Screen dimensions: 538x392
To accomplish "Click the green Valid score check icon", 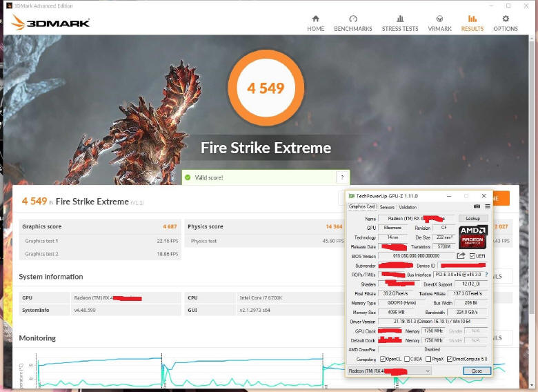I will (x=188, y=177).
